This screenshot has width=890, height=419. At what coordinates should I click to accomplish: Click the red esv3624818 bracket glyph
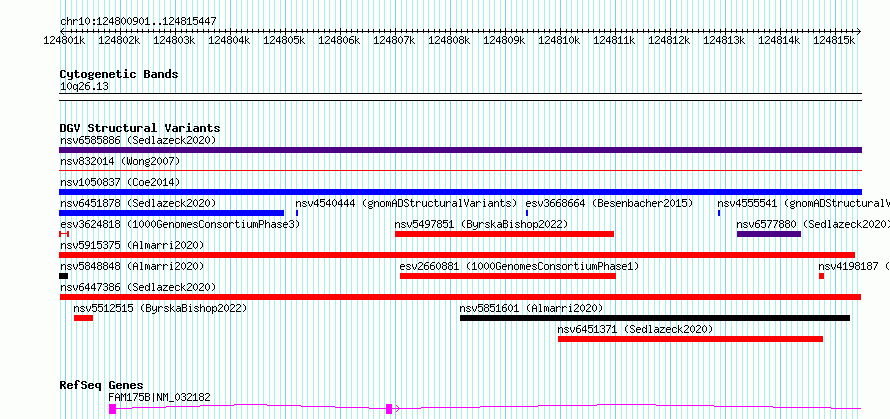tap(64, 234)
